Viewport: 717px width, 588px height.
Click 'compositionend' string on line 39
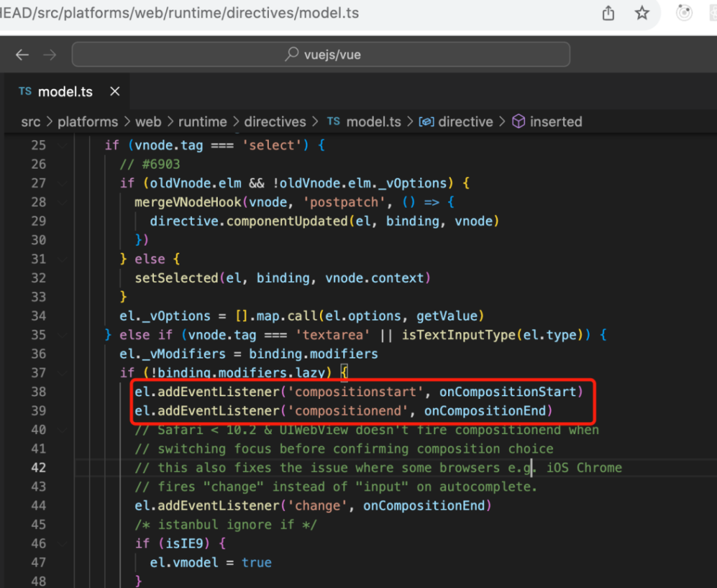(x=347, y=411)
